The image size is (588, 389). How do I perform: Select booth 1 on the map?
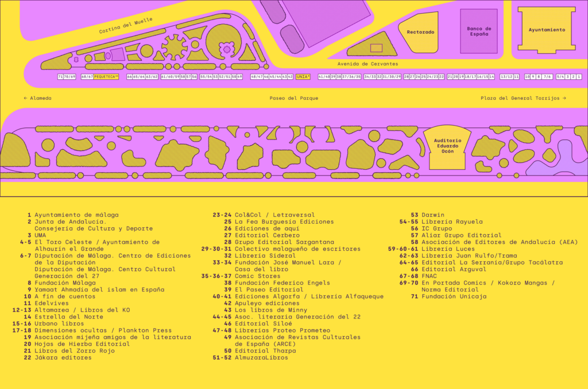(579, 77)
